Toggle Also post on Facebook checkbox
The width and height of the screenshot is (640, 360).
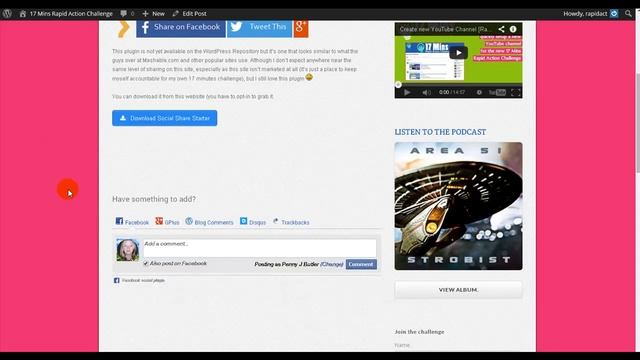click(146, 264)
